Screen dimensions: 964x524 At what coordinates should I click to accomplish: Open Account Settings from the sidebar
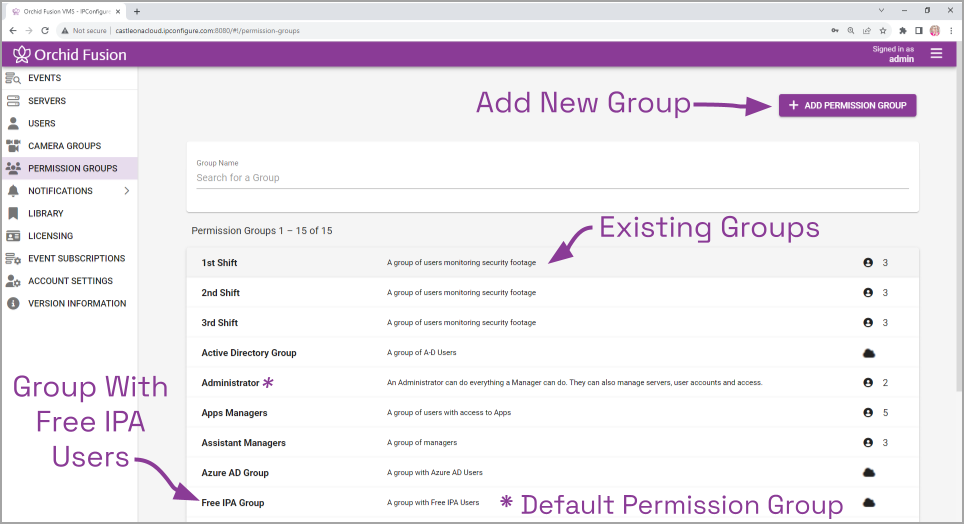70,281
